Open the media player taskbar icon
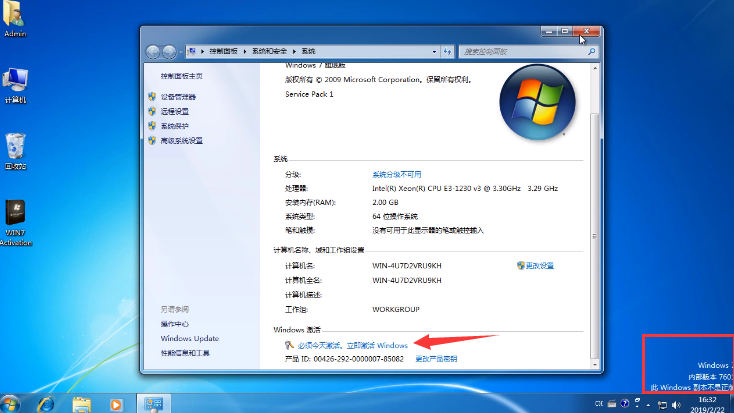Screen dimensions: 734x413 point(116,404)
